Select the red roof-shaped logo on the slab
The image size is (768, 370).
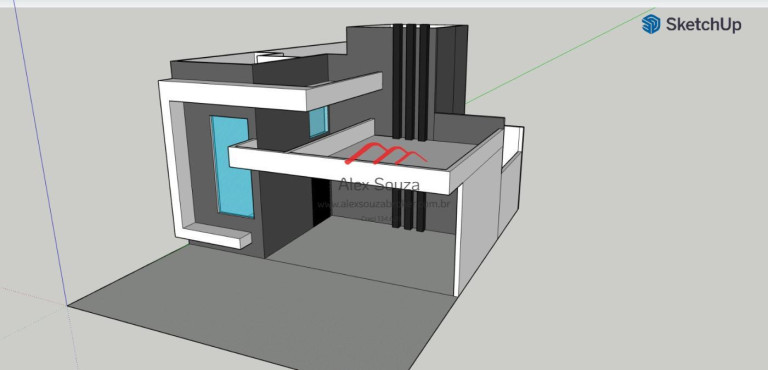pos(386,153)
